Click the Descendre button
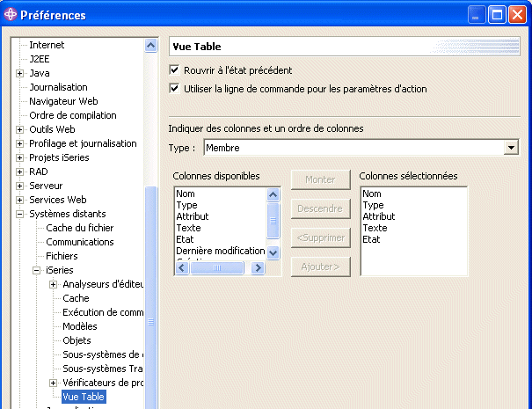The width and height of the screenshot is (532, 409). (321, 208)
